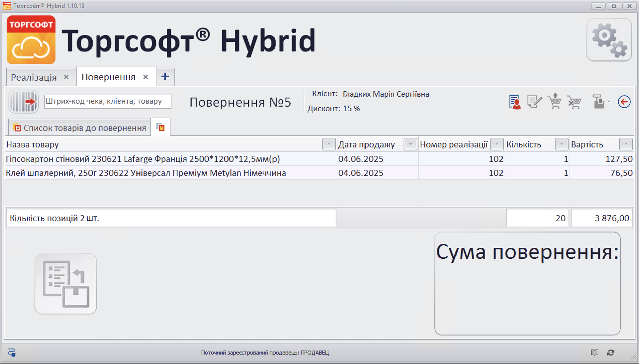Click the red back arrow icon

625,102
